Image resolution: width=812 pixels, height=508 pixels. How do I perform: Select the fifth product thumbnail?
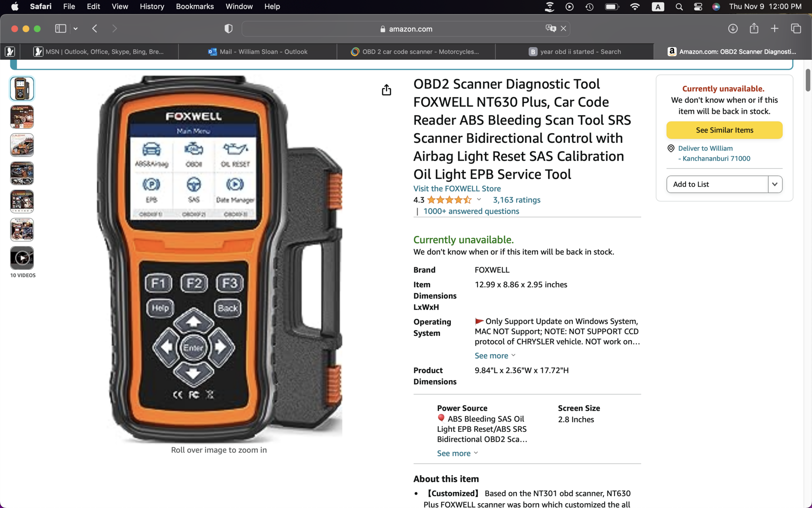(22, 201)
